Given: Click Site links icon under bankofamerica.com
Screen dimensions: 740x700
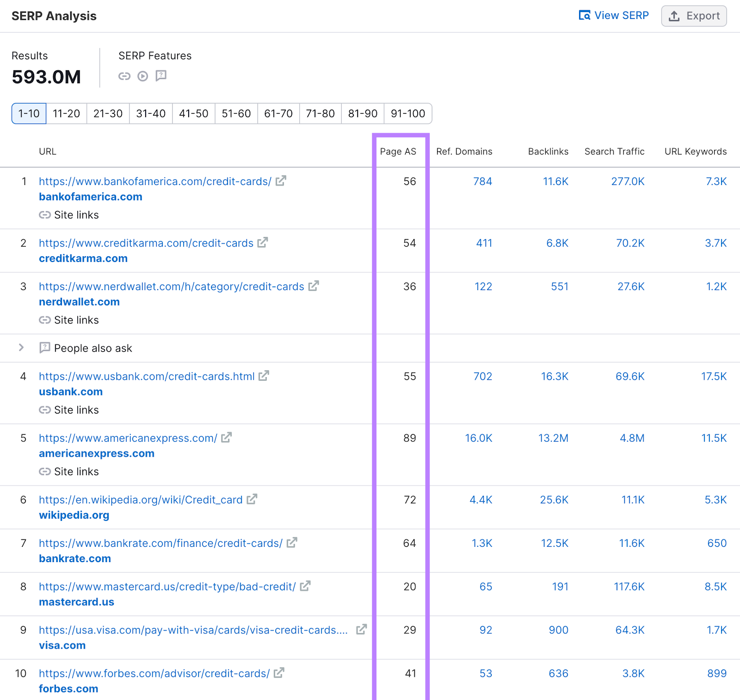Looking at the screenshot, I should (45, 215).
